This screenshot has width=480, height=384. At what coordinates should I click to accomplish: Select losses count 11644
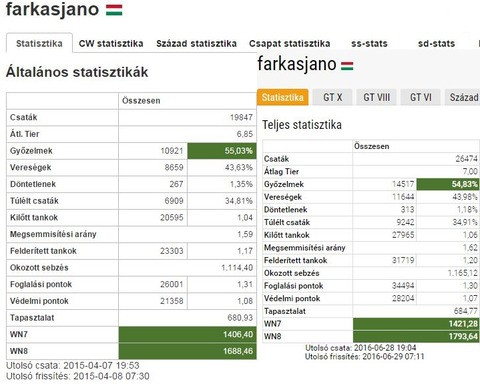pos(403,197)
